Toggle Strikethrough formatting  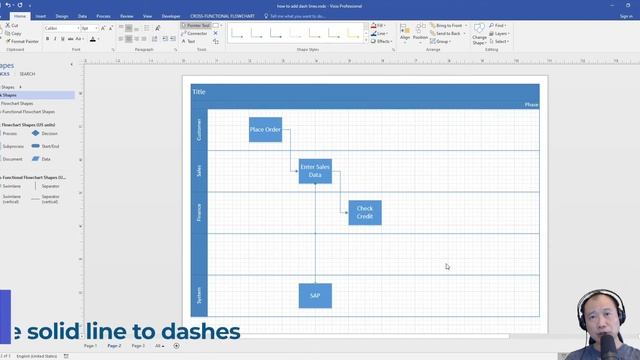click(70, 39)
